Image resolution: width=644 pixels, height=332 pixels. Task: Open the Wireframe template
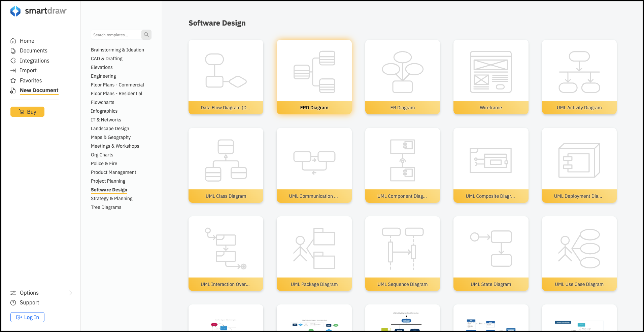click(x=491, y=77)
